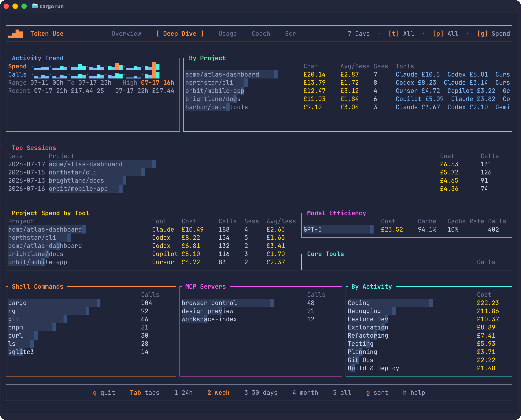Open the h help shortcut

coord(414,393)
